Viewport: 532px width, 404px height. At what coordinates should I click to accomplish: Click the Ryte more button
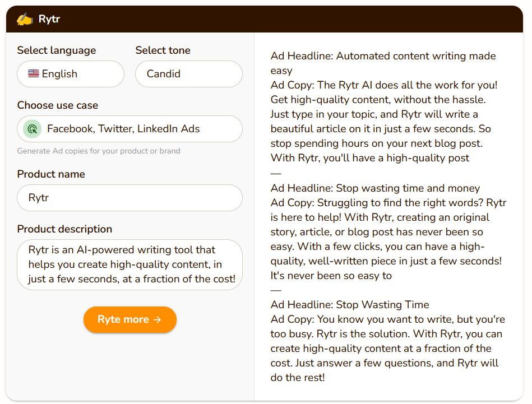point(130,319)
